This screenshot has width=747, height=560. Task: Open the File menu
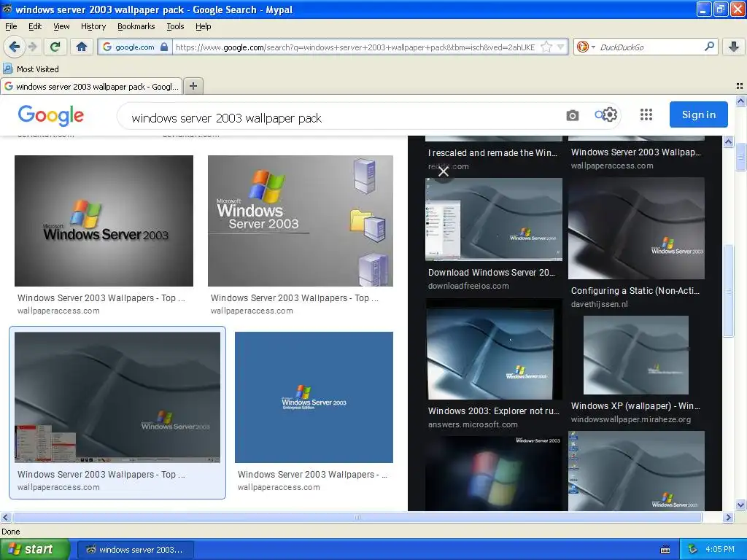11,26
